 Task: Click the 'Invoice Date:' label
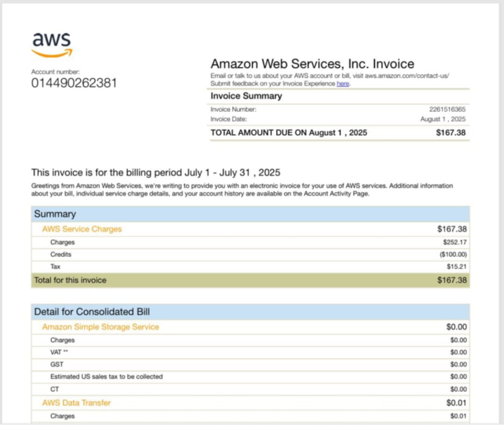tap(229, 119)
